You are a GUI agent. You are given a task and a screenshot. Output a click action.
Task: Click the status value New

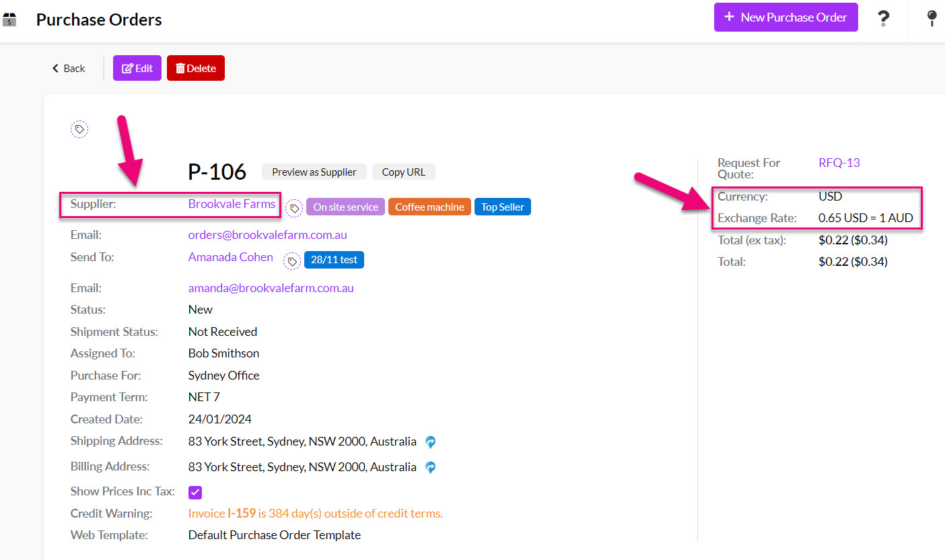pos(201,310)
